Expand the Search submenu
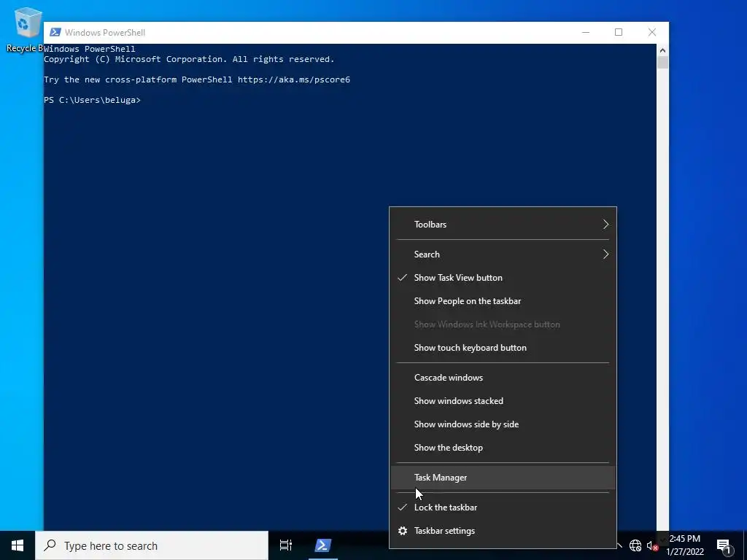Screen dimensions: 747x560 click(x=503, y=254)
